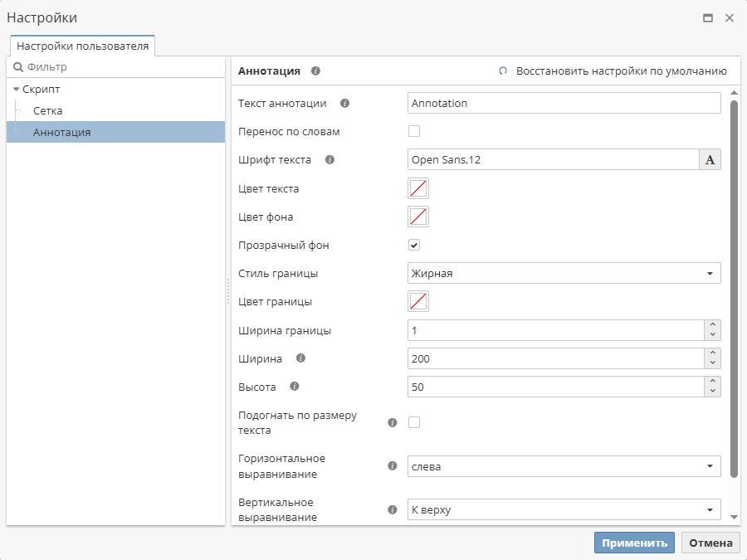Viewport: 747px width, 560px height.
Task: Open Цвет текста color swatch
Action: tap(418, 188)
